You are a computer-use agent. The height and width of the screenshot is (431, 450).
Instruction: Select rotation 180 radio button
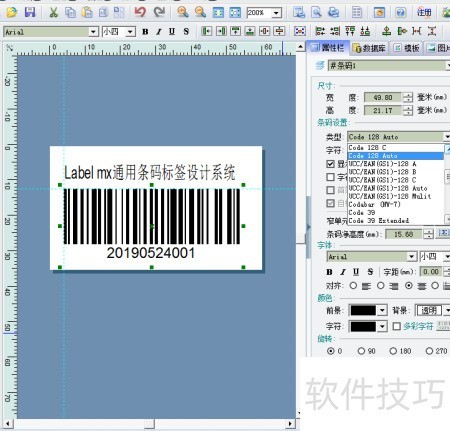pyautogui.click(x=393, y=351)
